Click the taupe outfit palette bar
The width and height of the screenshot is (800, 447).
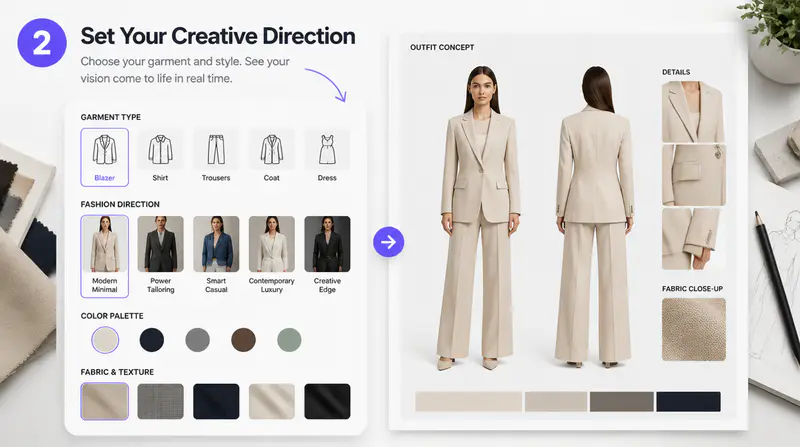point(621,402)
